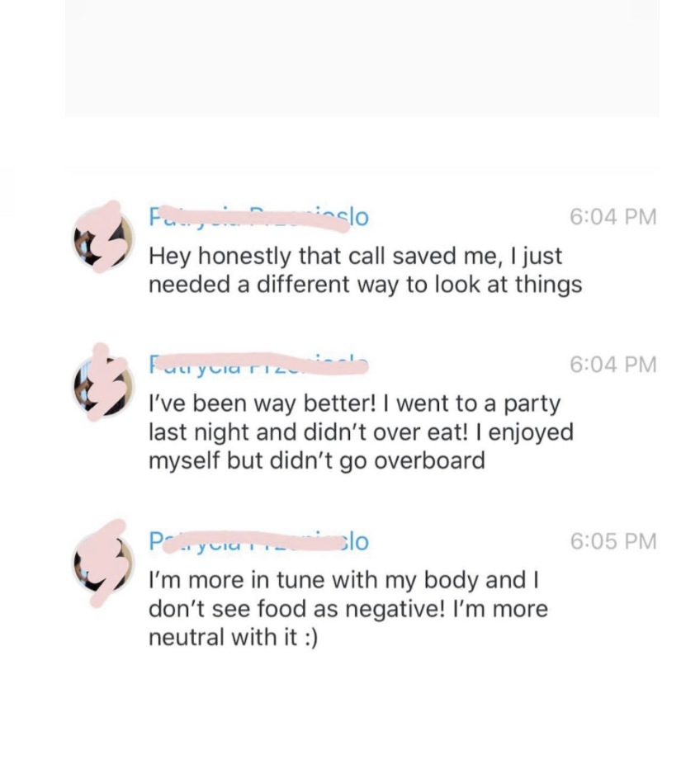Click the ":)" smiley ending the last message
Screen dimensions: 700x764
(x=309, y=638)
